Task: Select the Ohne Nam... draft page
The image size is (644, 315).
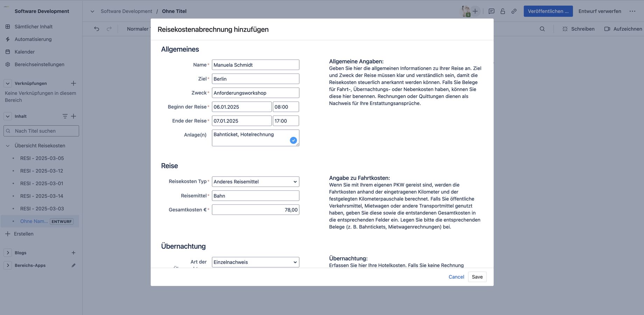Action: [34, 221]
